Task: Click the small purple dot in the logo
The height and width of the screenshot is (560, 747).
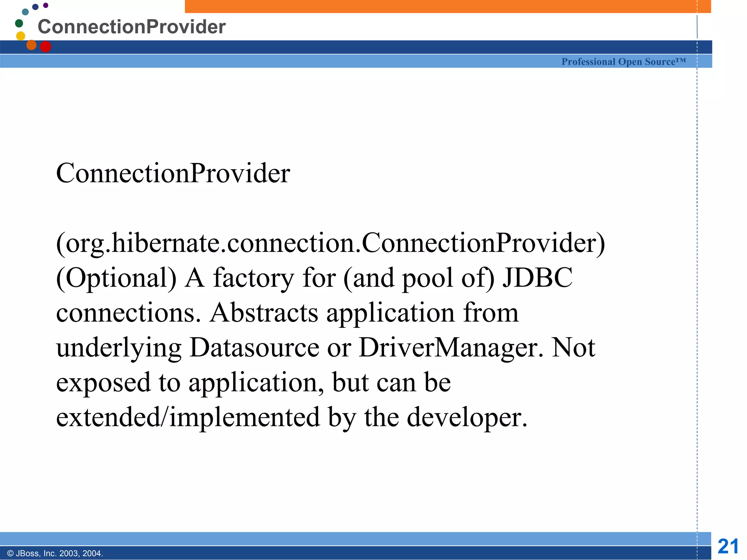Action: click(46, 5)
